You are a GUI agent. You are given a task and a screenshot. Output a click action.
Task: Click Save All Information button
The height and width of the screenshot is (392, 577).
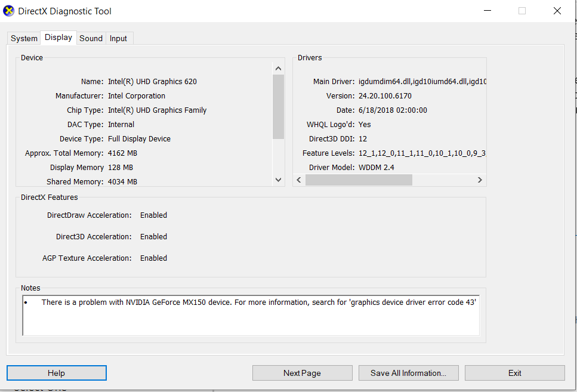[x=409, y=373]
